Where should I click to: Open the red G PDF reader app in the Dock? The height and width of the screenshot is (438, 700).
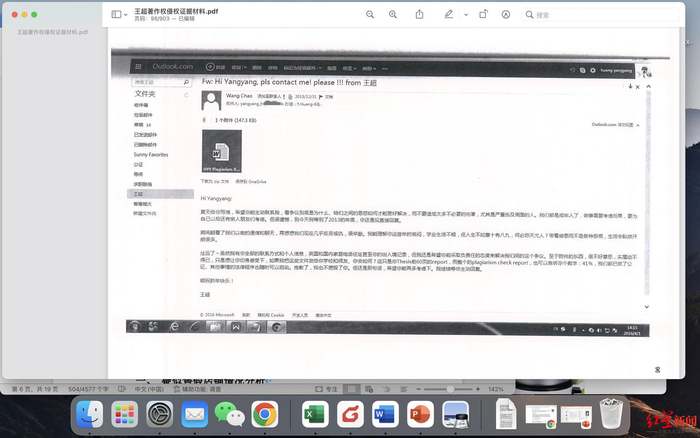[350, 414]
